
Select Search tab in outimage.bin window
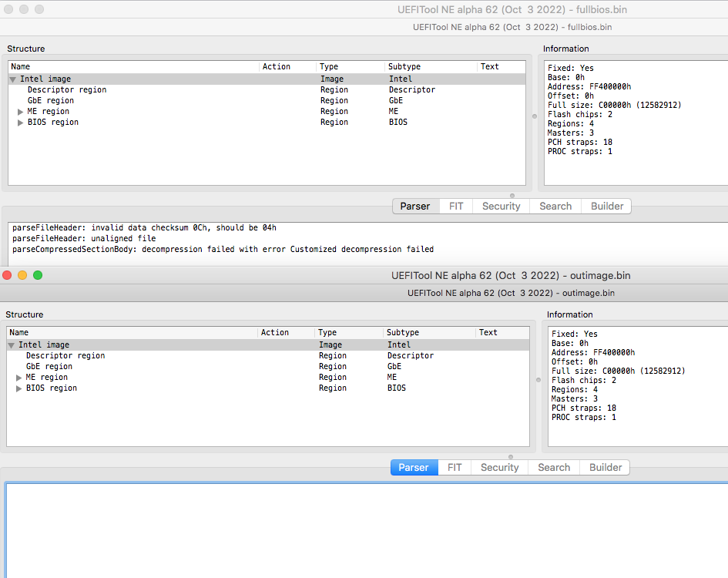click(x=554, y=468)
